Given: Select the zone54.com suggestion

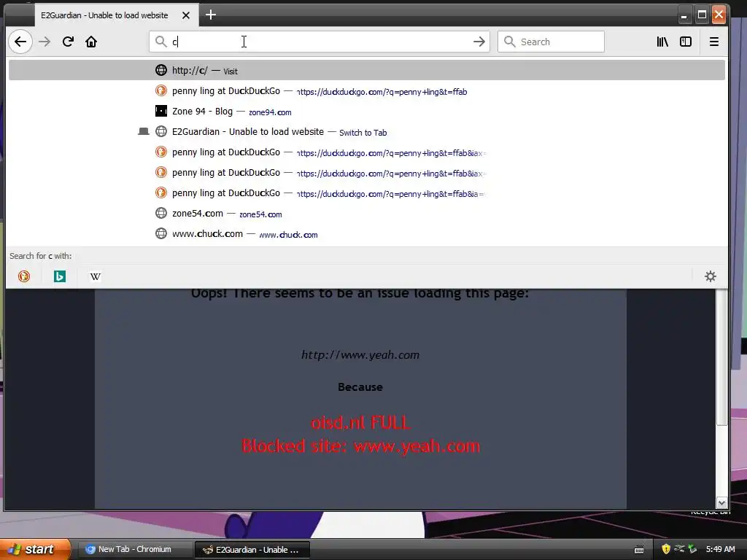Looking at the screenshot, I should pos(367,214).
